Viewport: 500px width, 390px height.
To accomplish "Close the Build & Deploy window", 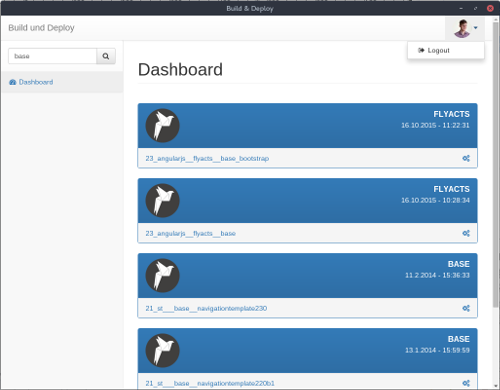I will coord(490,8).
